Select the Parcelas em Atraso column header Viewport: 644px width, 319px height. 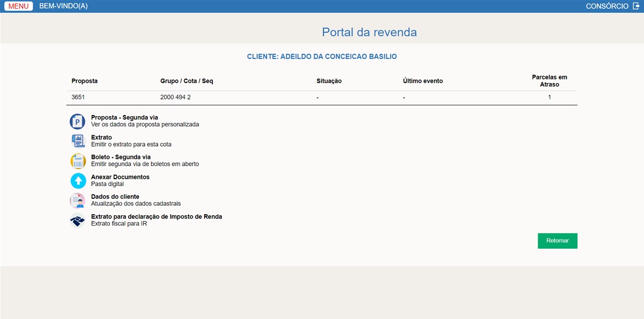(549, 81)
